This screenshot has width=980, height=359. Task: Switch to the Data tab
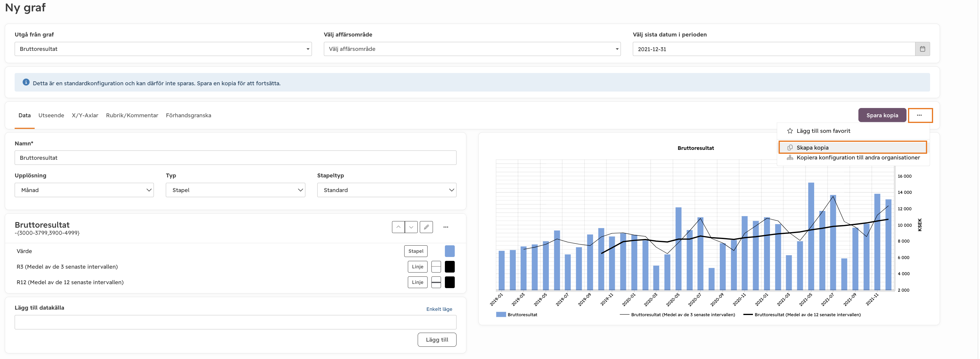point(24,115)
